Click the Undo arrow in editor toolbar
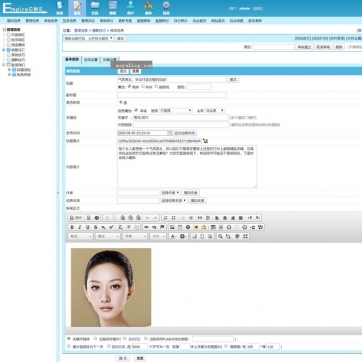Image resolution: width=362 pixels, height=362 pixels. click(x=147, y=218)
